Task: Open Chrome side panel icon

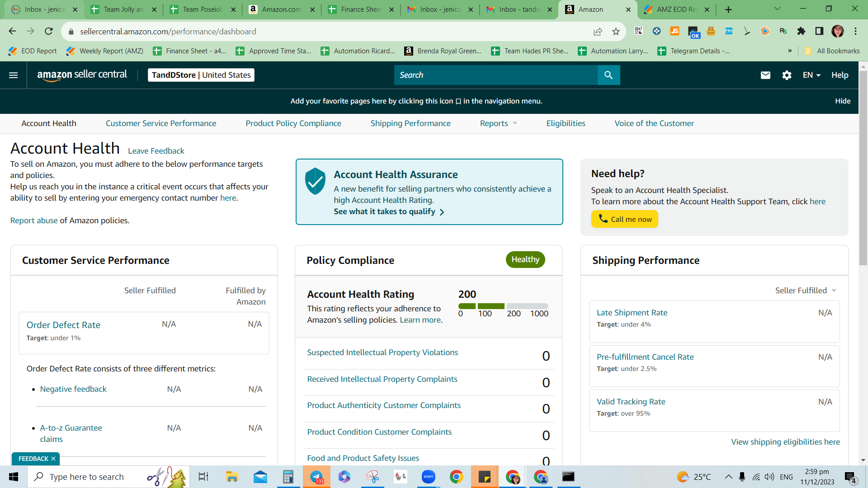Action: pos(819,31)
